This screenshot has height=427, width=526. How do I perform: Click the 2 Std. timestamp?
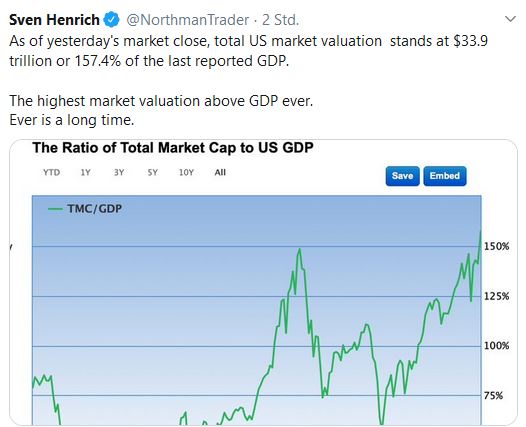(x=280, y=20)
